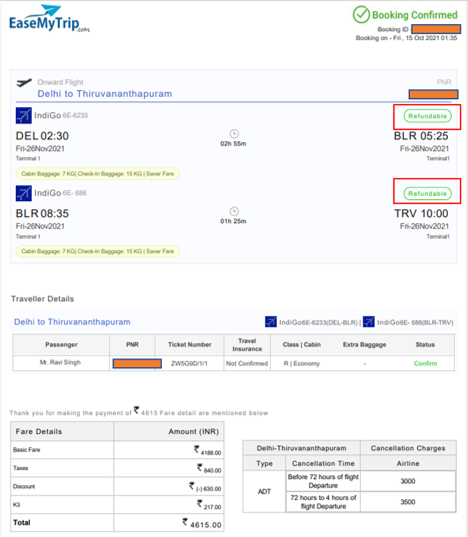The image size is (468, 537).
Task: Click clock icon above 02h 55m duration
Action: click(234, 134)
